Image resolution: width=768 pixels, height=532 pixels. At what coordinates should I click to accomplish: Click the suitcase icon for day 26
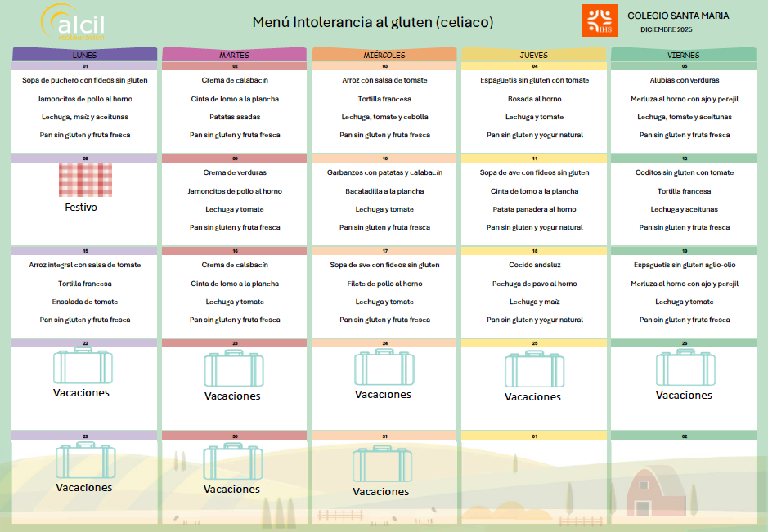pos(685,368)
